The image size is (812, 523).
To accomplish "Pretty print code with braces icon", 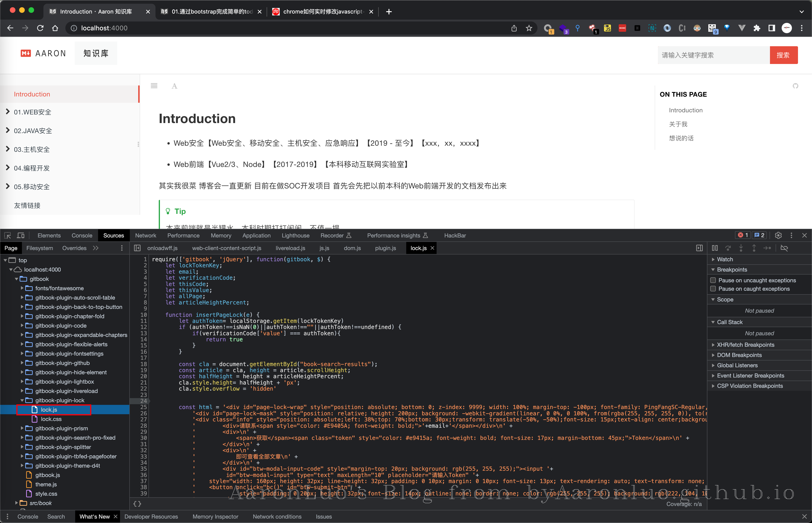I will click(x=137, y=504).
